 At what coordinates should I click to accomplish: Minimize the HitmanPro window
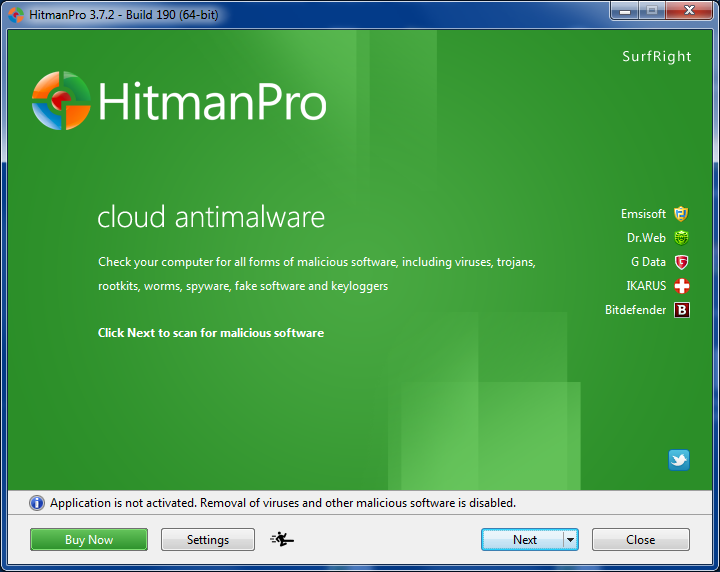[x=624, y=11]
